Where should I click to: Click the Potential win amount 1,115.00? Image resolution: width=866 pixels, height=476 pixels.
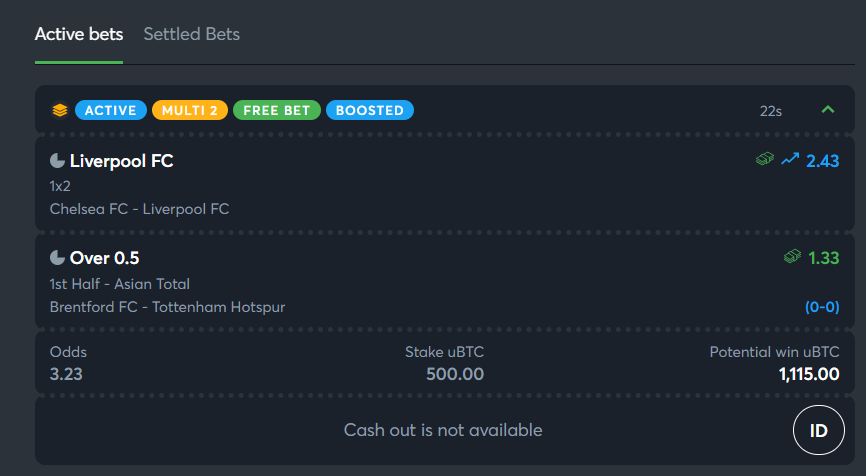coord(809,374)
